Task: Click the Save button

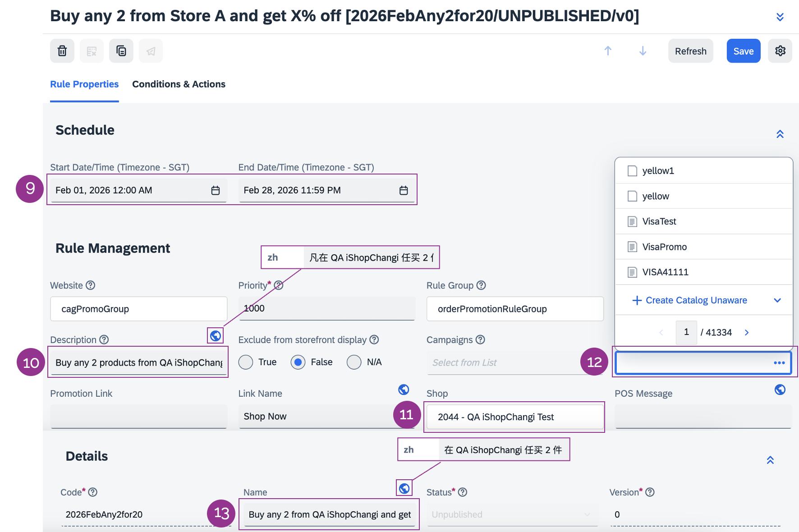Action: pyautogui.click(x=743, y=51)
